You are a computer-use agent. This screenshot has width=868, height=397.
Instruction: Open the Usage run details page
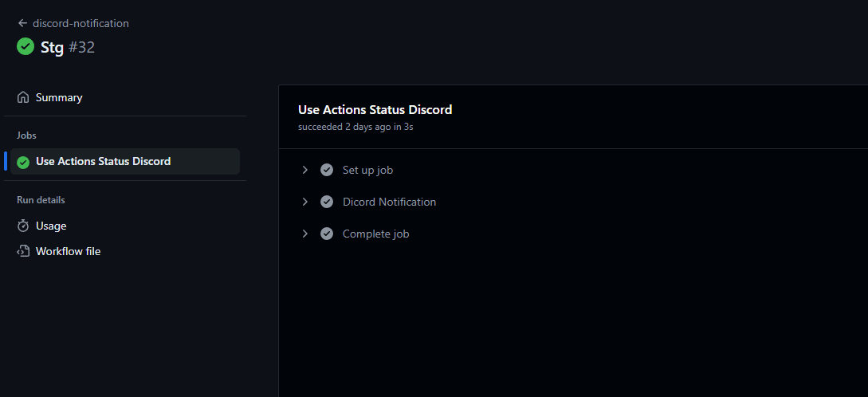click(x=125, y=226)
